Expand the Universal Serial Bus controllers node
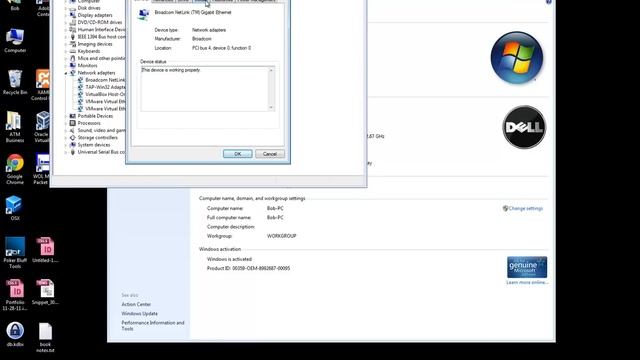 (66, 152)
